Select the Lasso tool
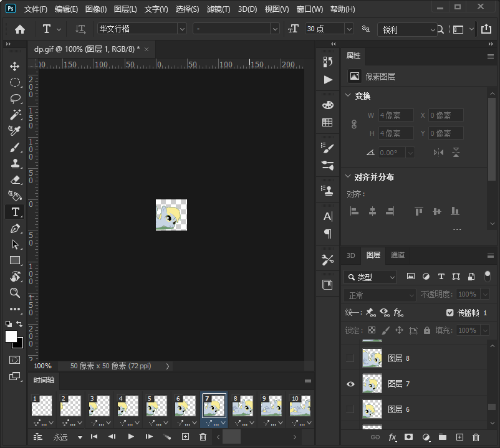 [x=15, y=99]
